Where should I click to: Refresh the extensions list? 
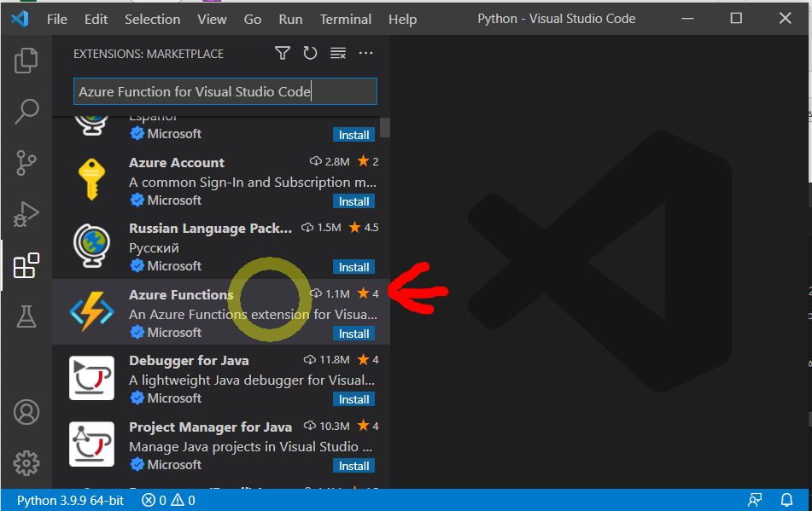point(310,53)
